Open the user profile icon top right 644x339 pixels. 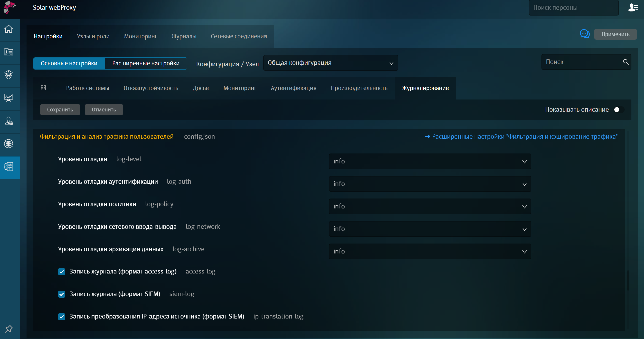click(x=633, y=7)
